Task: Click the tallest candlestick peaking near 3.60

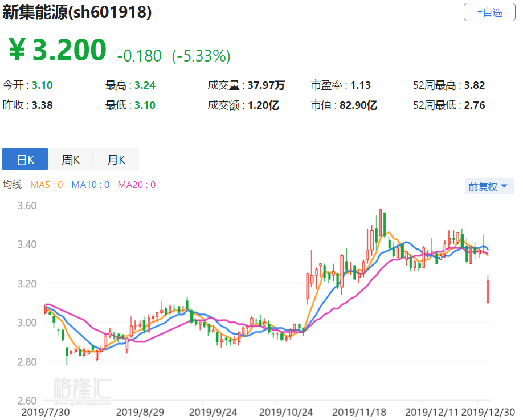Action: (381, 222)
